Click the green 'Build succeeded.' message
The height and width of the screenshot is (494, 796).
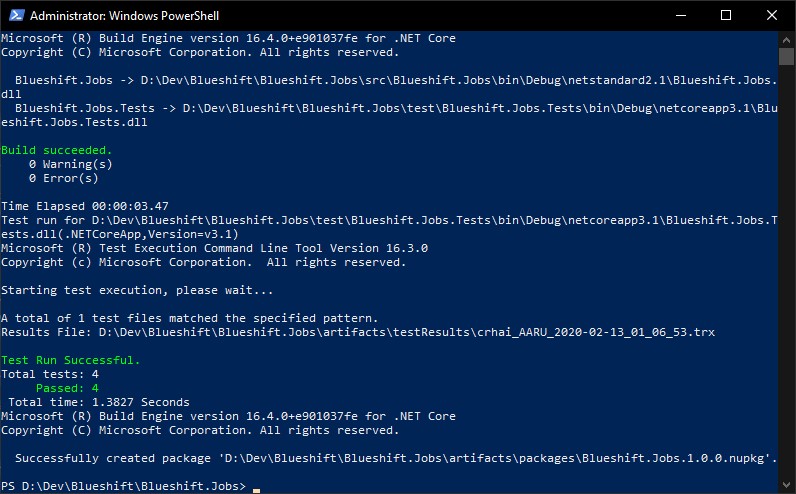[57, 150]
